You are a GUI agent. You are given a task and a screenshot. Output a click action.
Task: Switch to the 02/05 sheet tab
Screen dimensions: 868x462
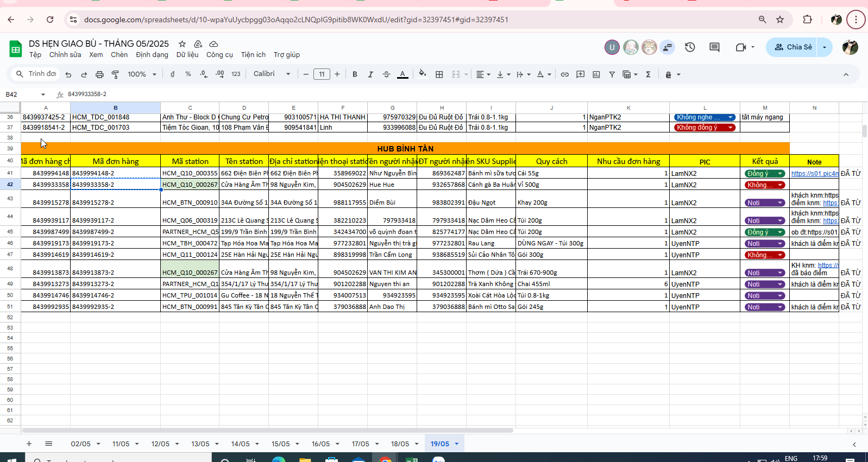tap(80, 444)
